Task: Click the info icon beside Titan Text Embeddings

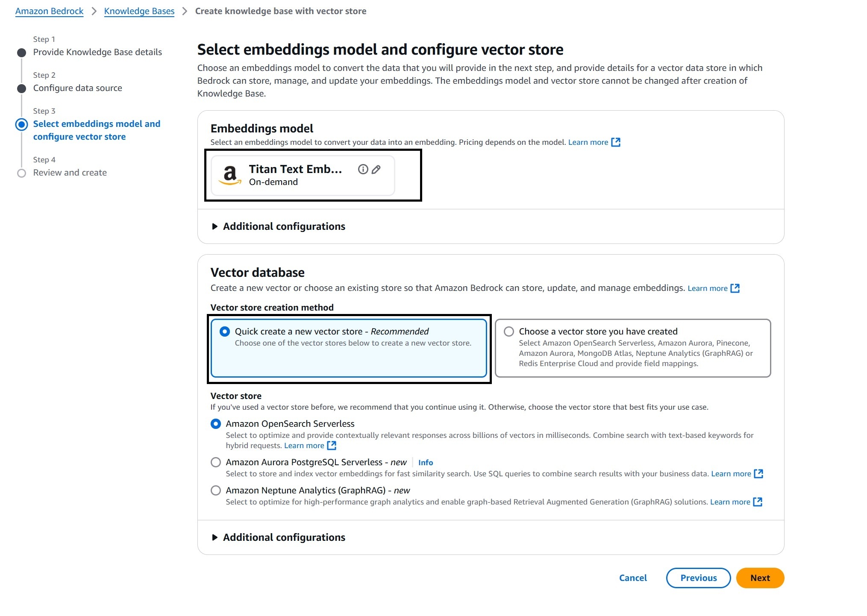Action: (363, 169)
